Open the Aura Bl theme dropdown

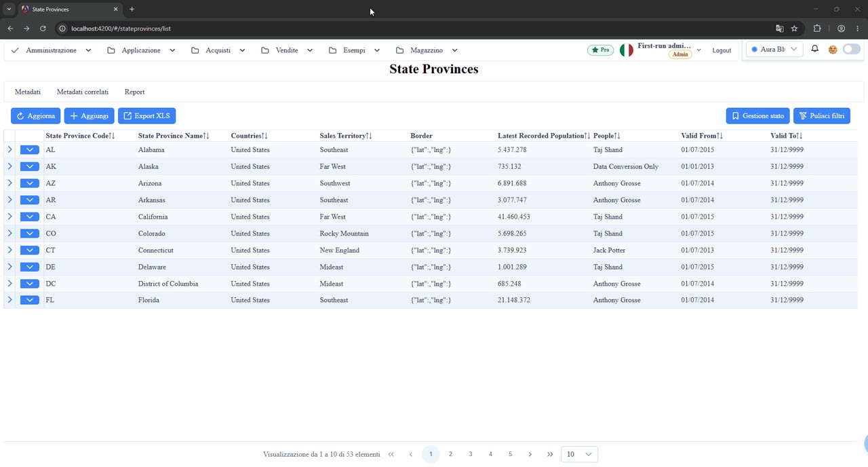click(774, 50)
